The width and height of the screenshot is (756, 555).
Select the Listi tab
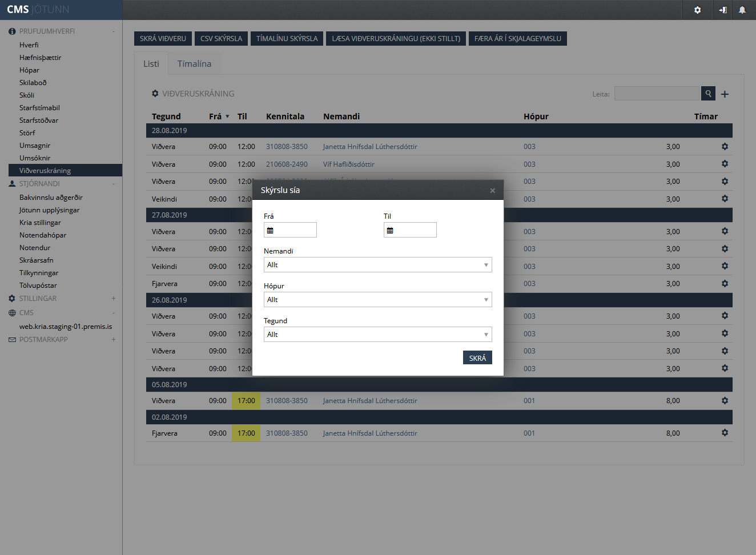(151, 64)
